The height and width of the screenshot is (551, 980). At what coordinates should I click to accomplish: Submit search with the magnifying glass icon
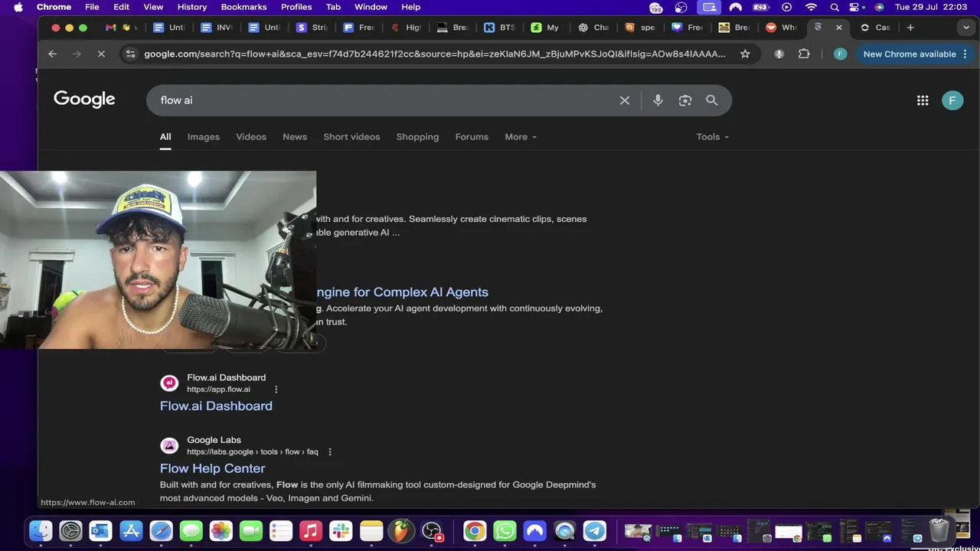point(712,100)
